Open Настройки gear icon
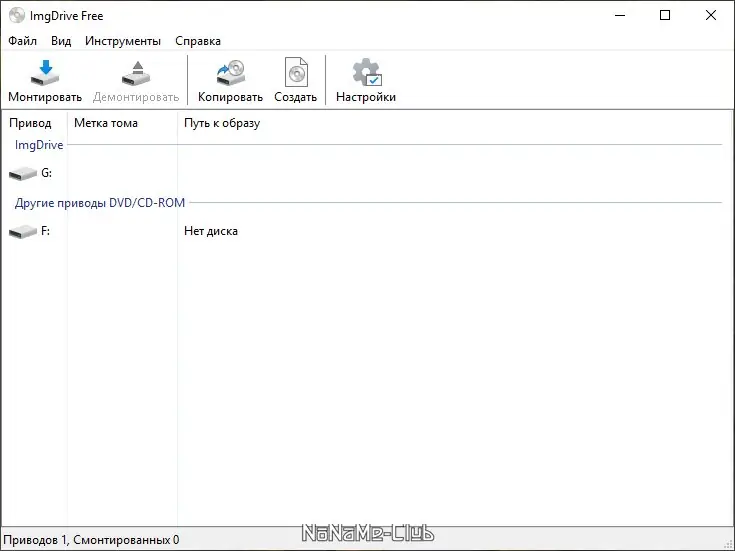735x551 pixels. (x=367, y=72)
